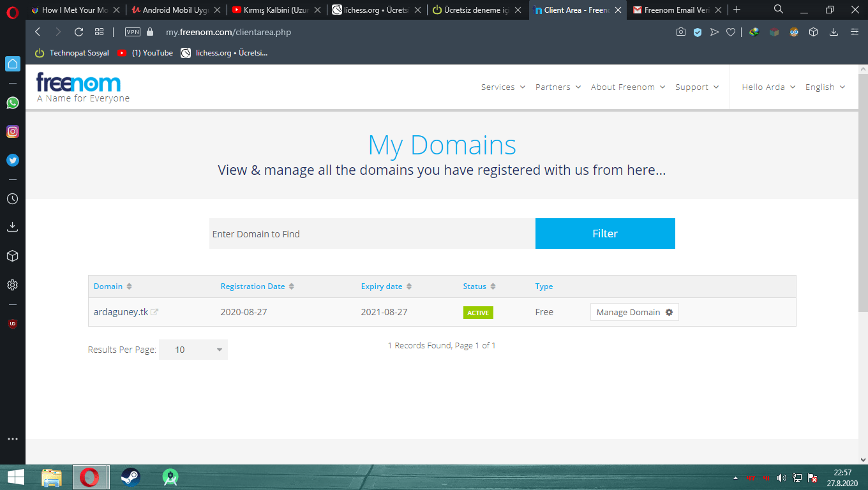The image size is (868, 490).
Task: Open the Speed Dial start page
Action: pos(99,32)
